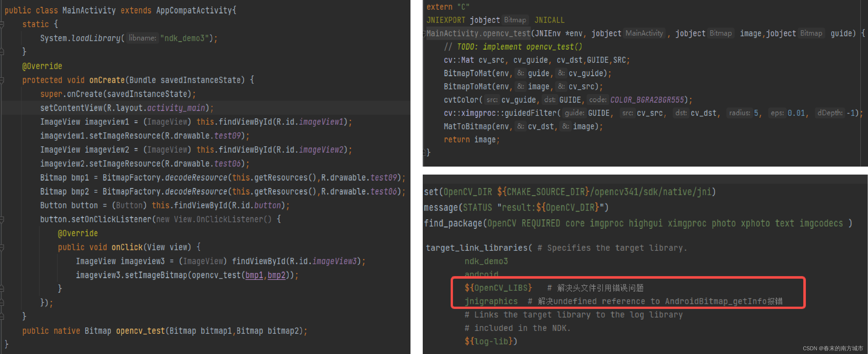Click the fold end marker of C++ function
Viewport: 868px width, 354px height.
(424, 152)
